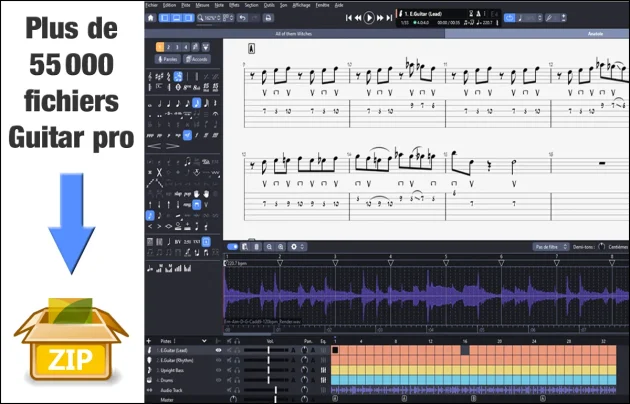Open the zoom percentage dropdown
The image size is (630, 404).
[209, 18]
